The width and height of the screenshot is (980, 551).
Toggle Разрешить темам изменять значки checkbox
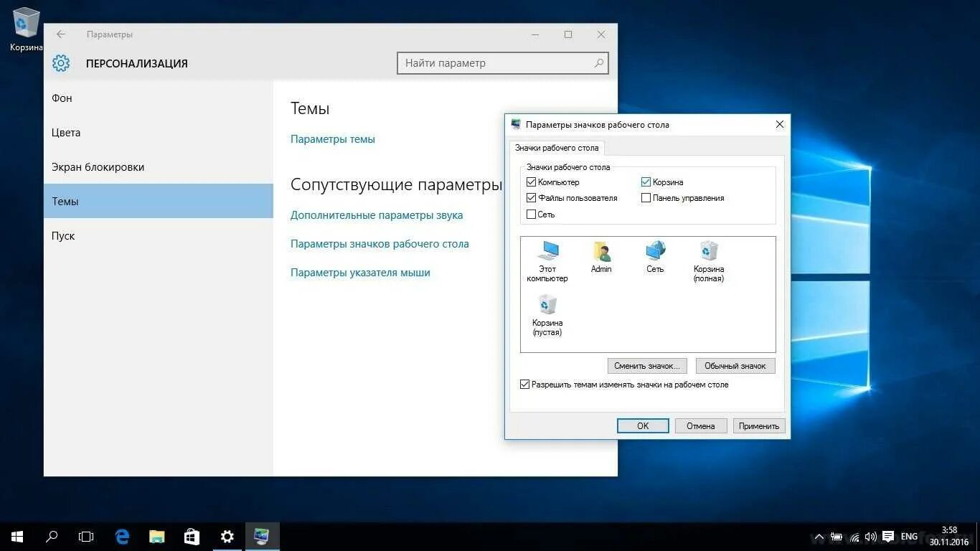click(x=524, y=385)
